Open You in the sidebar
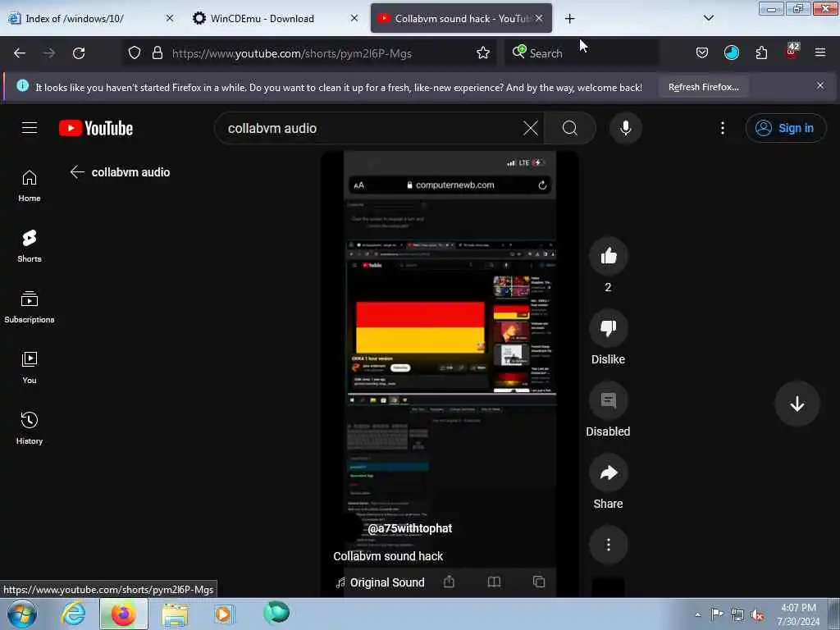Image resolution: width=840 pixels, height=630 pixels. 30,368
